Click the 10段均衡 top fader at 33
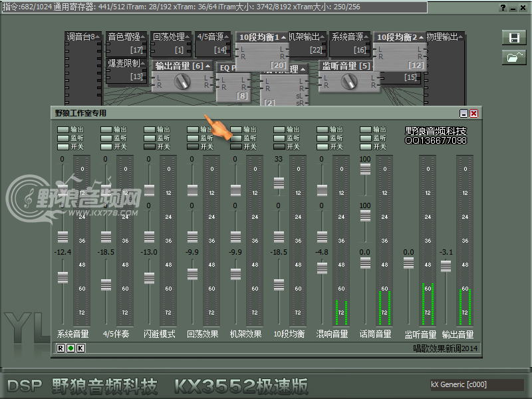The width and height of the screenshot is (532, 399). point(279,184)
